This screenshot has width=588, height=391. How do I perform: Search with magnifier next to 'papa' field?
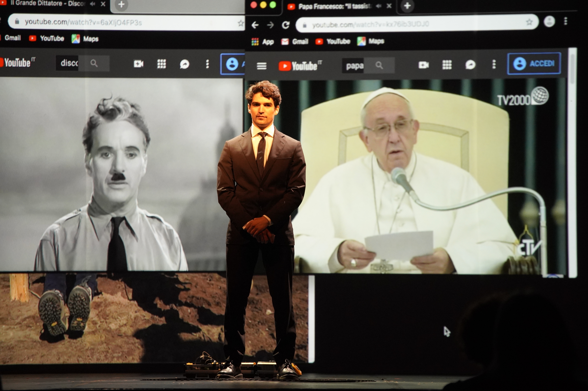[379, 65]
